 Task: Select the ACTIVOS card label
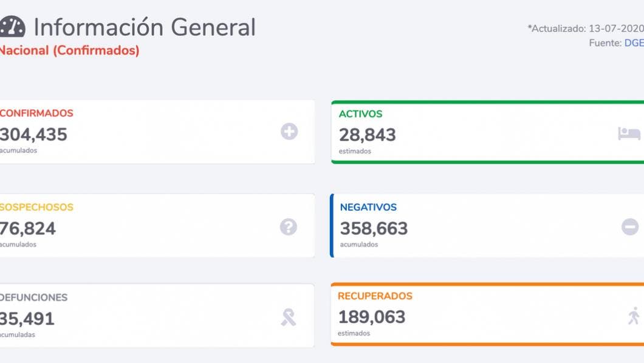click(x=361, y=114)
